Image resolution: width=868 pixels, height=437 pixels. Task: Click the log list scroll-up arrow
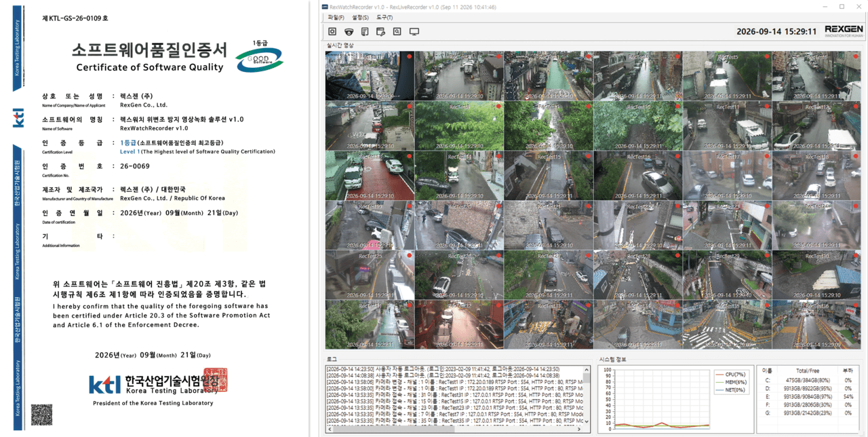587,368
